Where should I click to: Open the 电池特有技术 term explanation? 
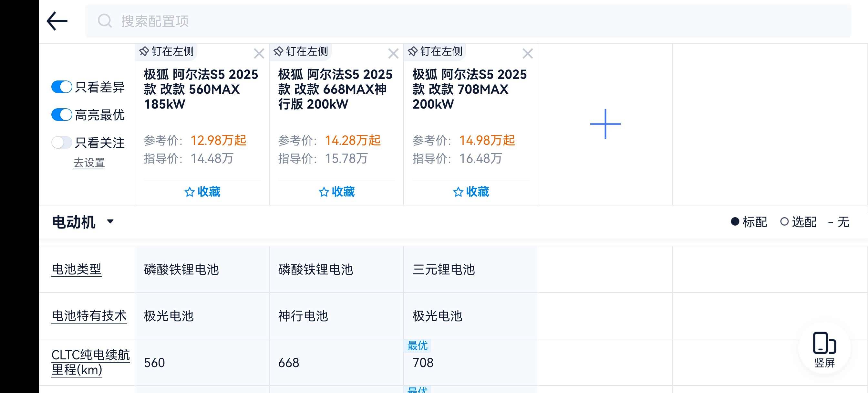pos(89,316)
